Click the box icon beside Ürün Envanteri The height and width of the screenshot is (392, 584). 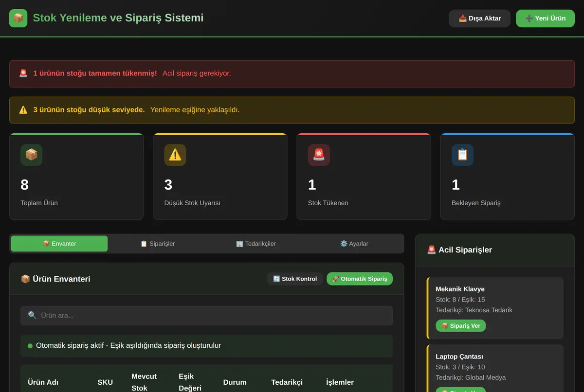[25, 279]
